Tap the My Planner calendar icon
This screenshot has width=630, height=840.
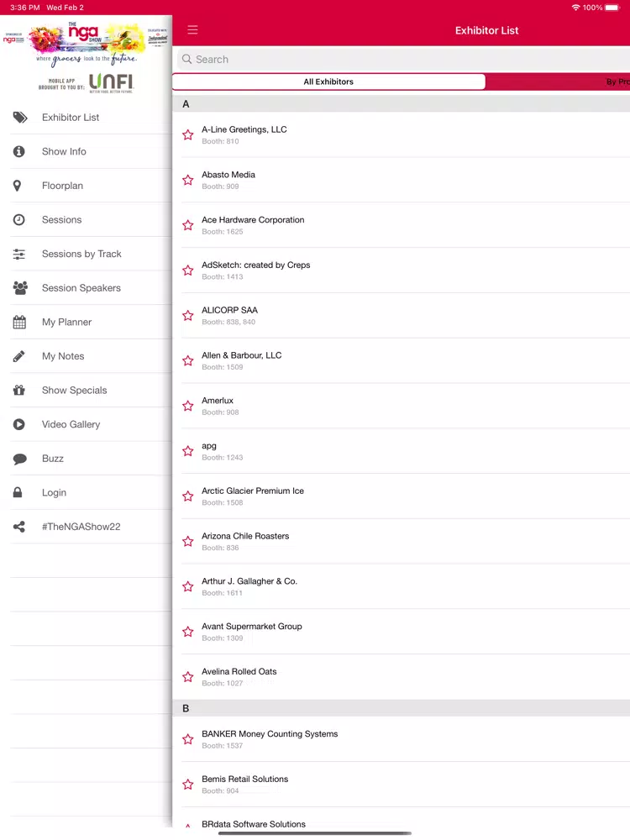point(19,322)
